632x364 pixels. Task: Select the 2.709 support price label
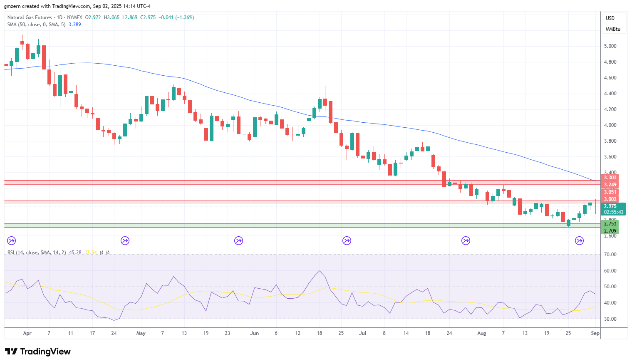click(x=610, y=231)
